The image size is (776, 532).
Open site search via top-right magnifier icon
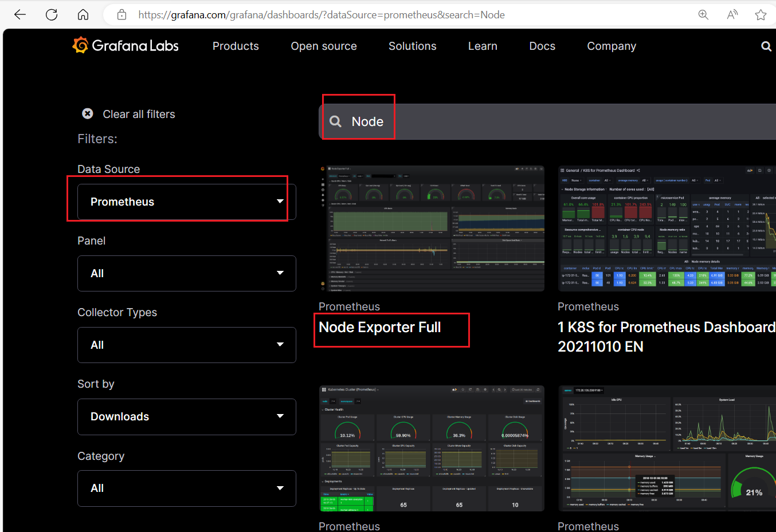766,46
